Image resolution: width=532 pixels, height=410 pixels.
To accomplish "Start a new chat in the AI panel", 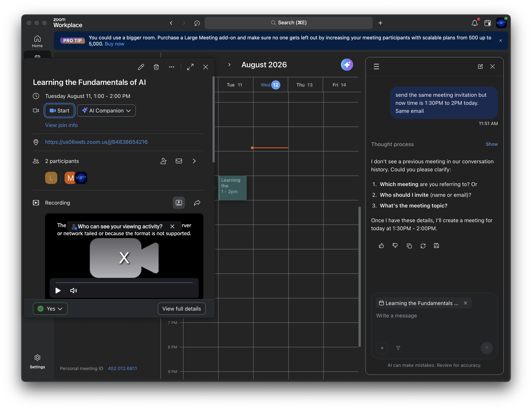I will 480,67.
